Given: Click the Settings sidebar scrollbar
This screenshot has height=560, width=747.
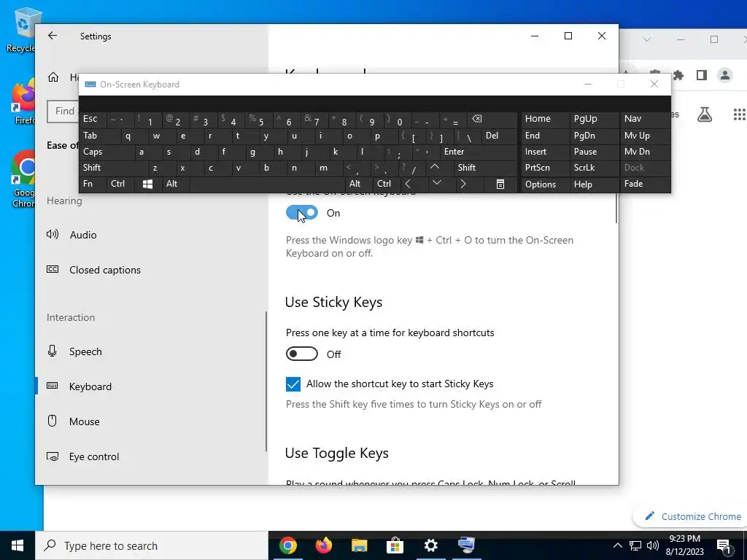Looking at the screenshot, I should (x=266, y=381).
